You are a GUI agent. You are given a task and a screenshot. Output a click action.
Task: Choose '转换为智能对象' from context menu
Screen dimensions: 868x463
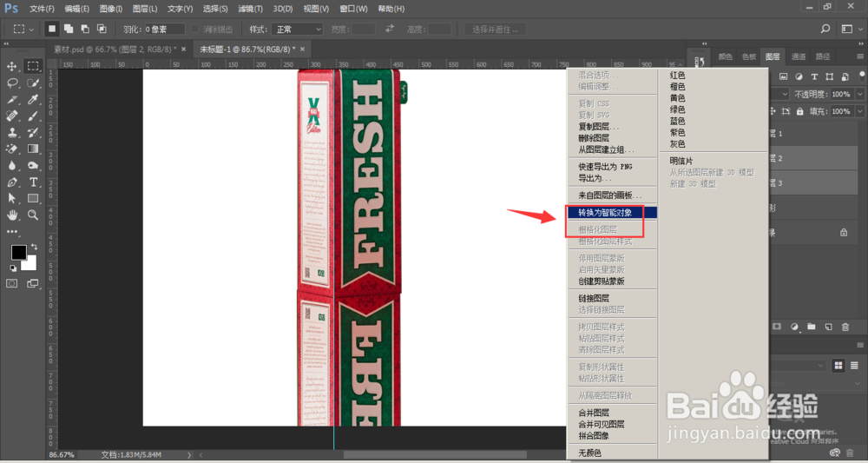click(x=612, y=212)
